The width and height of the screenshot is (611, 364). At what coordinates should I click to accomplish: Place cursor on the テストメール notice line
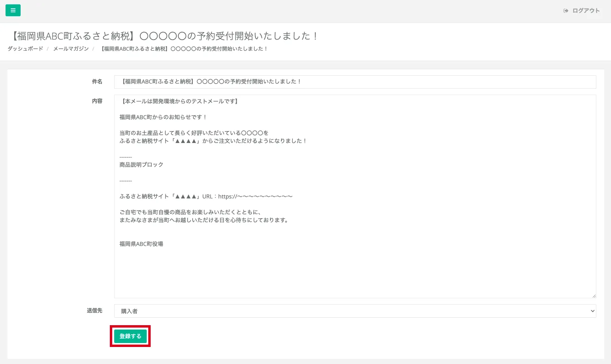(x=180, y=101)
